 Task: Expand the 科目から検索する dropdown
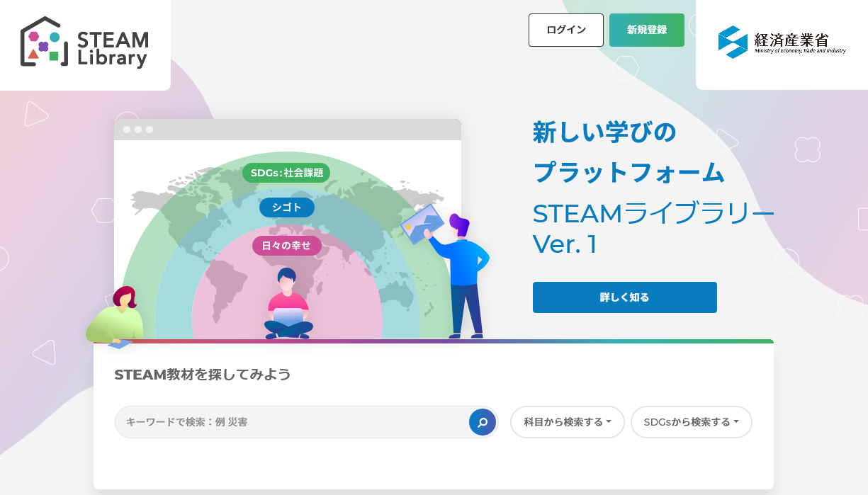pos(568,422)
